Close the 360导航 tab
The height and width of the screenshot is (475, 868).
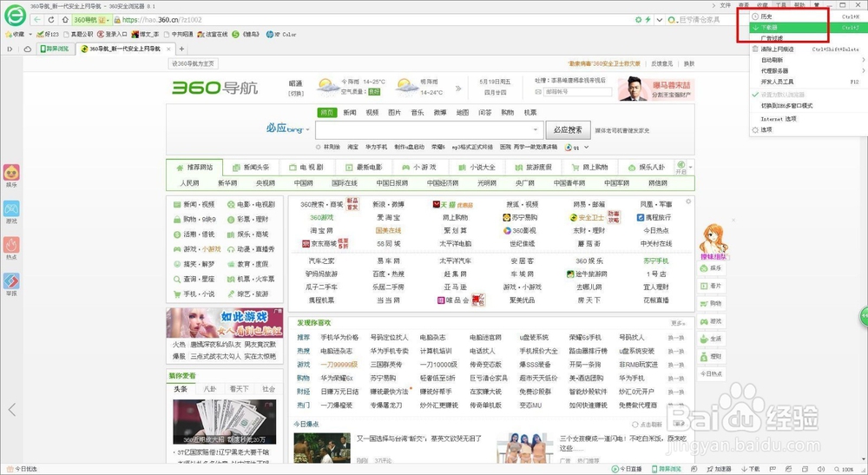(169, 49)
